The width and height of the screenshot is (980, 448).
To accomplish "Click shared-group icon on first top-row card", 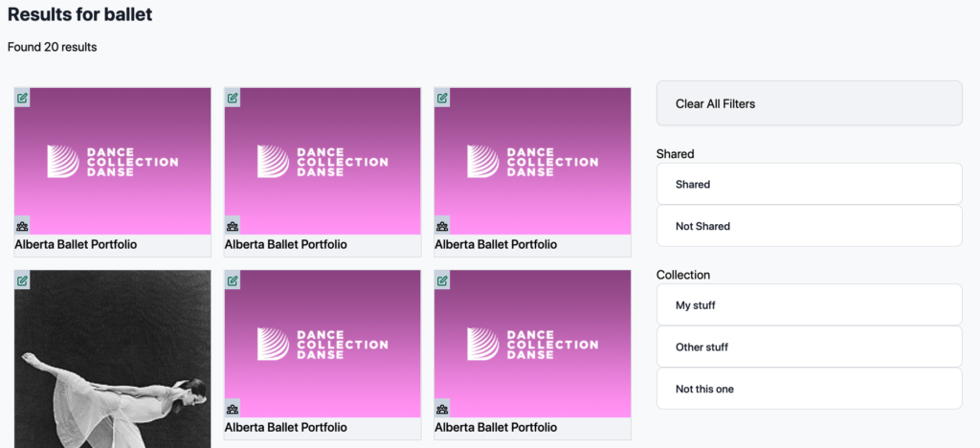I will pos(23,226).
